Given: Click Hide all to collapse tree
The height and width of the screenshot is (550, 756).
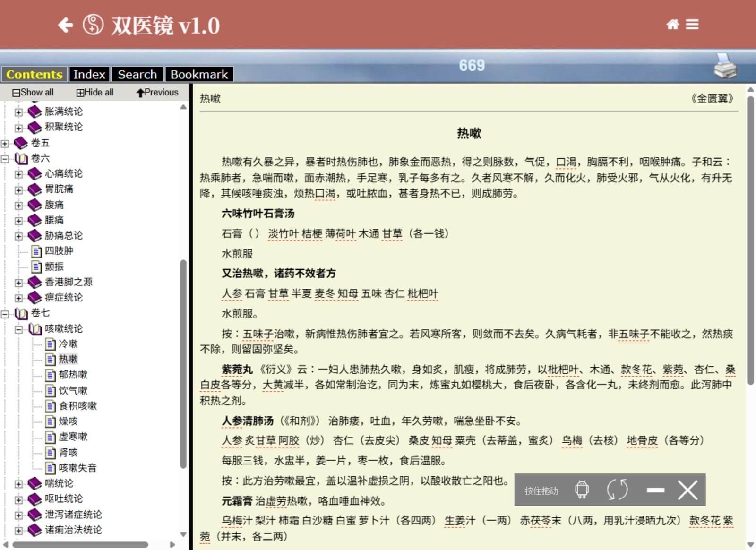Looking at the screenshot, I should click(x=95, y=93).
